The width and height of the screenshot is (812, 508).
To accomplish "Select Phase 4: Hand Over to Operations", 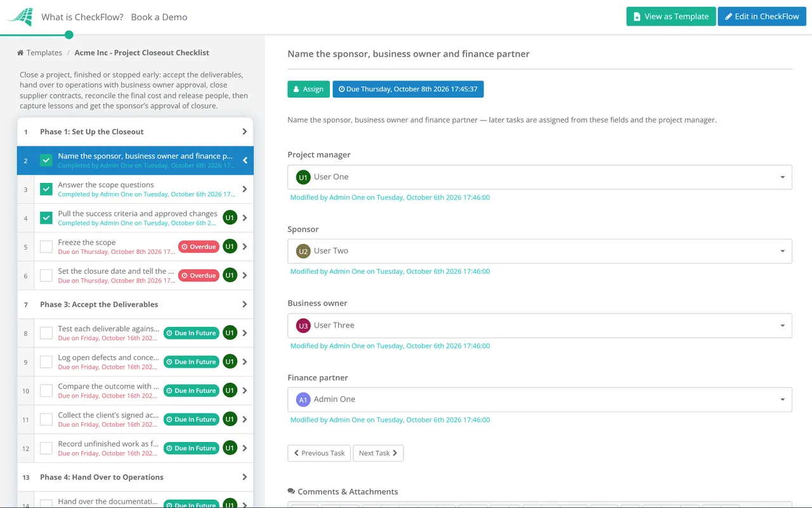I will tap(135, 477).
